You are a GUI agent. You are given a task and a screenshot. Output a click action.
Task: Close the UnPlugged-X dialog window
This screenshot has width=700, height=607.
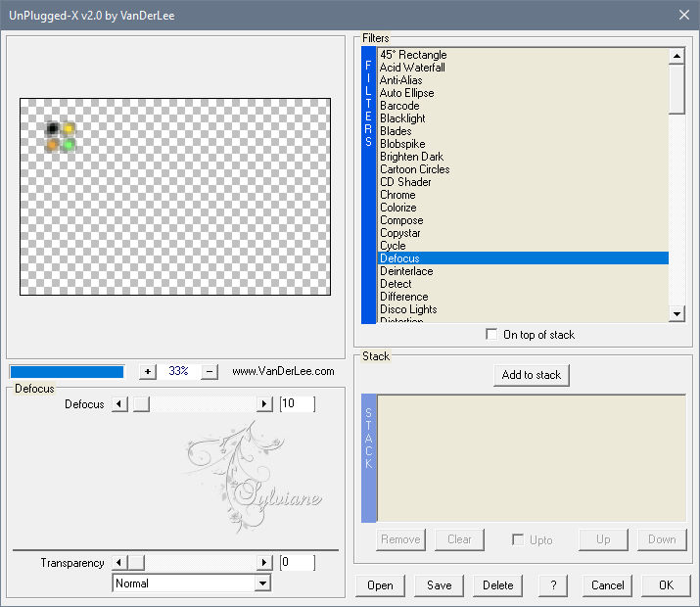[x=684, y=15]
